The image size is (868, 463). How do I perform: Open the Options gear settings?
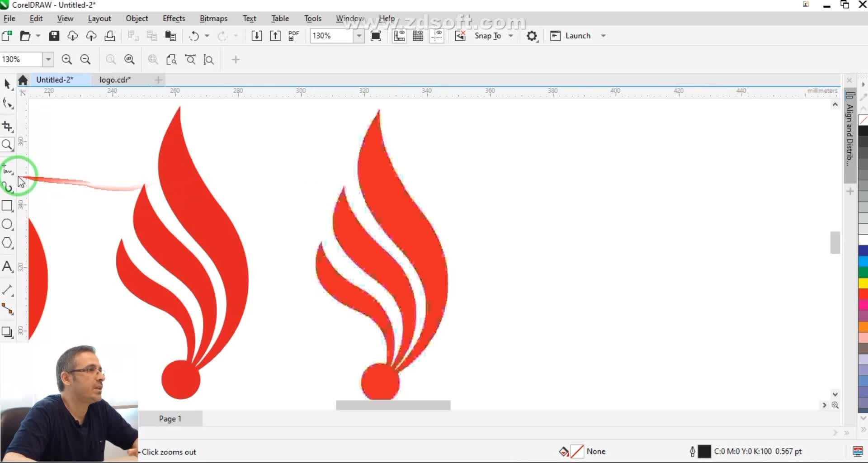pos(532,36)
